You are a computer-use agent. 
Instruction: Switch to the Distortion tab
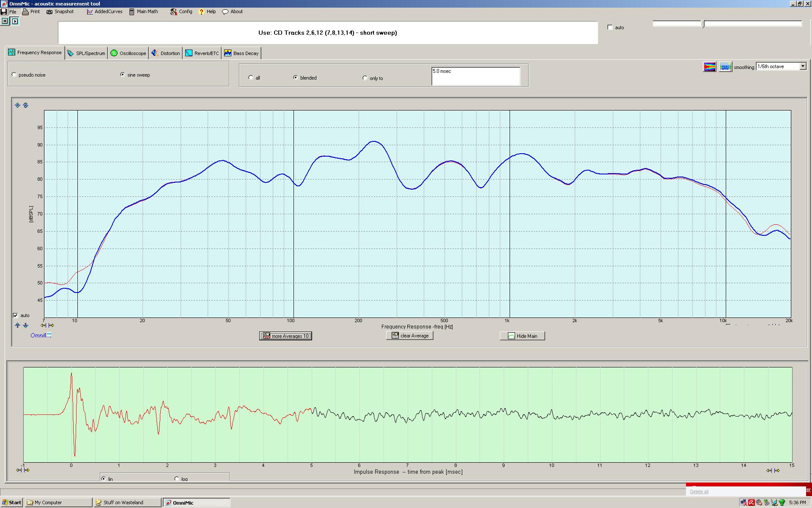pyautogui.click(x=165, y=53)
